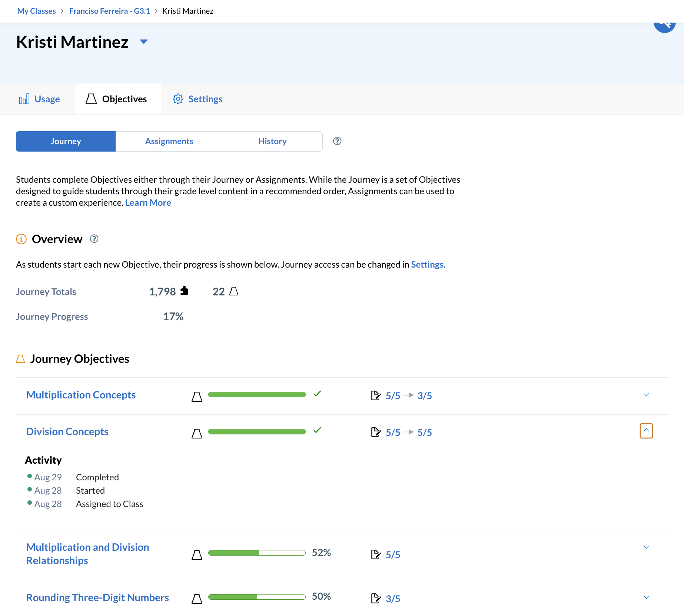684x616 pixels.
Task: Click the Usage bar chart icon
Action: coord(24,99)
